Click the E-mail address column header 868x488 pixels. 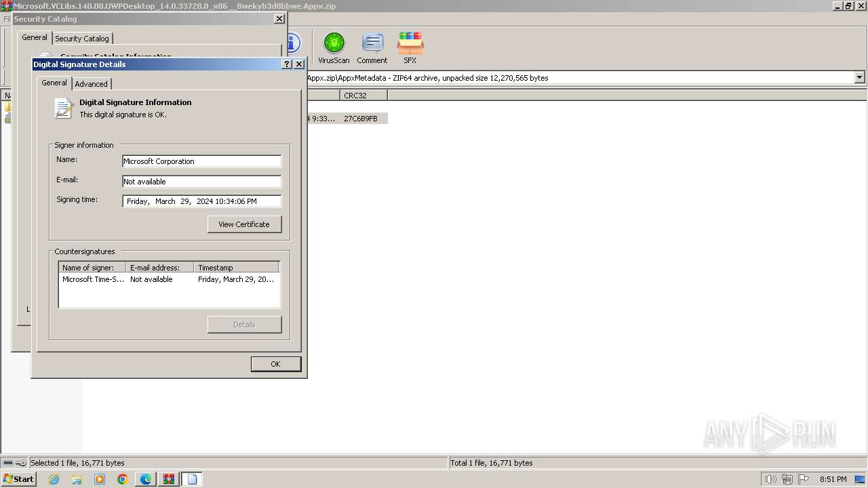[x=160, y=268]
